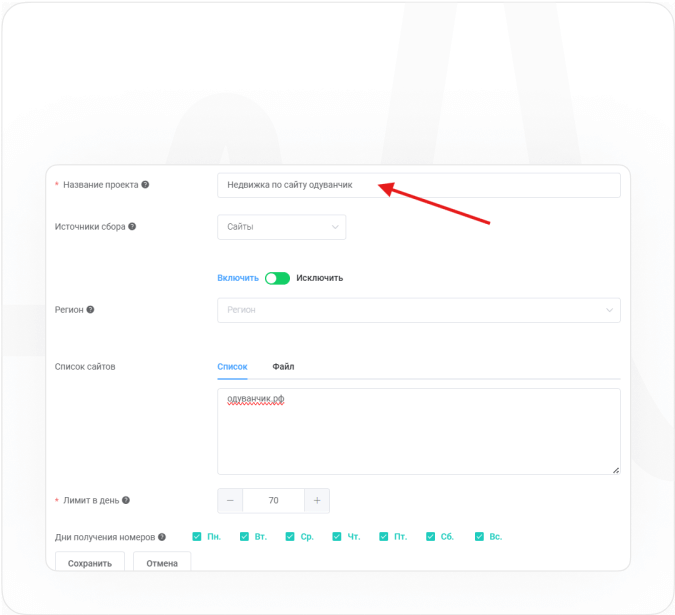Switch to the Файл tab

(x=283, y=367)
